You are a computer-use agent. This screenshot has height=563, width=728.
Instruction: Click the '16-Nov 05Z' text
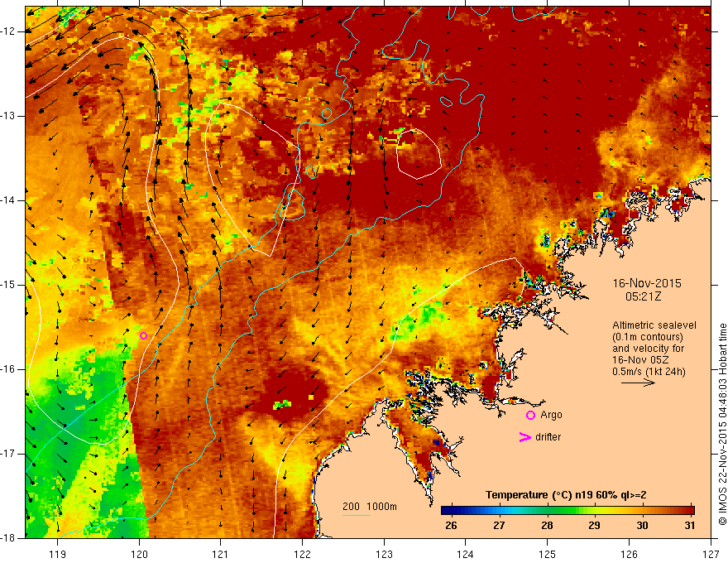click(x=639, y=359)
